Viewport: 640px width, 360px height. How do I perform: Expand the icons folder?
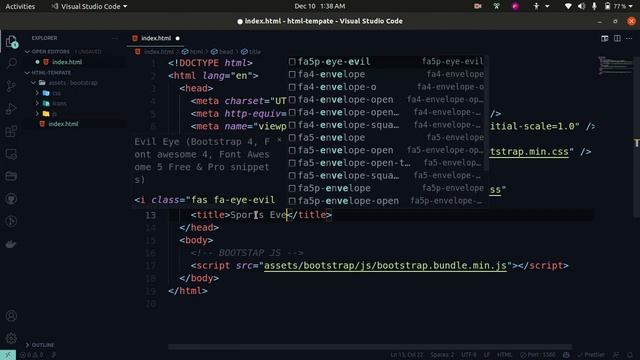[38, 103]
